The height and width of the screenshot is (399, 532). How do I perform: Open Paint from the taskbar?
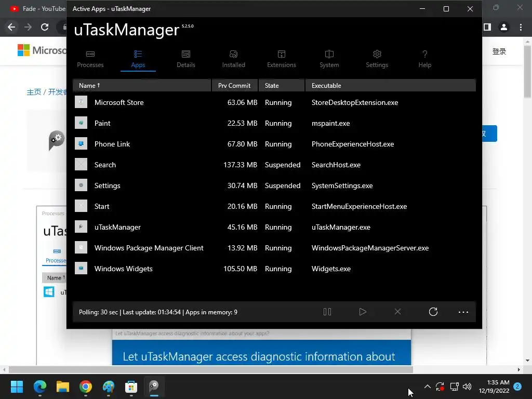109,387
